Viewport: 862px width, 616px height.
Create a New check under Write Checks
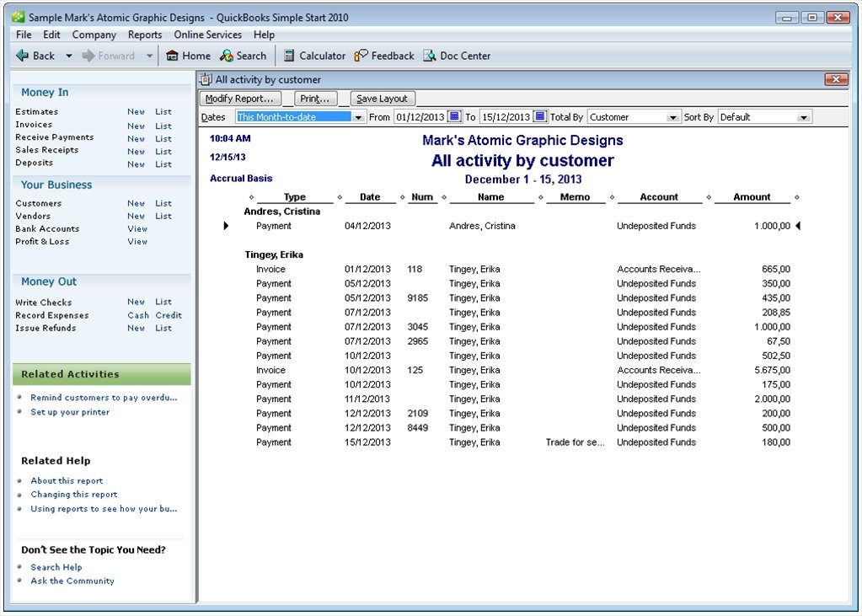point(136,302)
